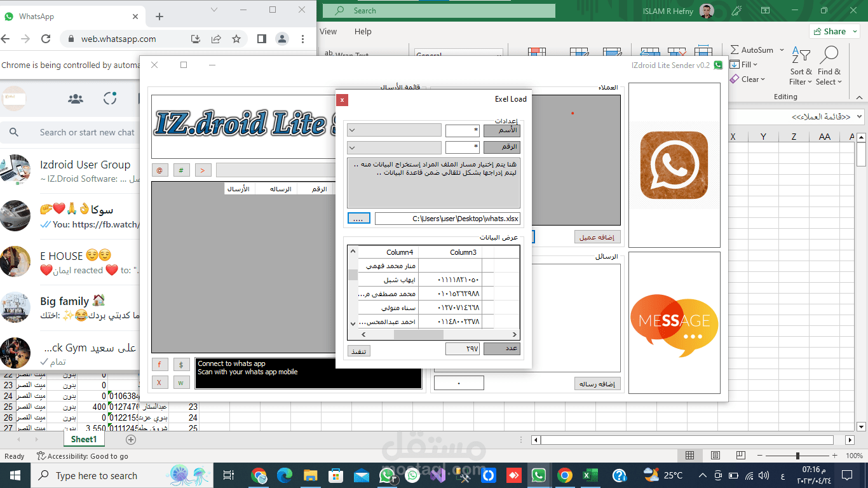Click Excel Coming Soon megaphone icon

click(736, 11)
